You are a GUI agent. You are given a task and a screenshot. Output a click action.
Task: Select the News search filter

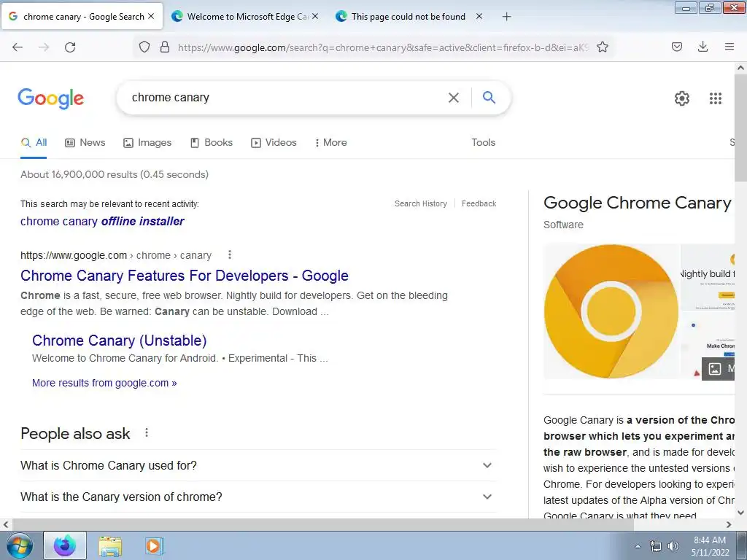point(85,142)
